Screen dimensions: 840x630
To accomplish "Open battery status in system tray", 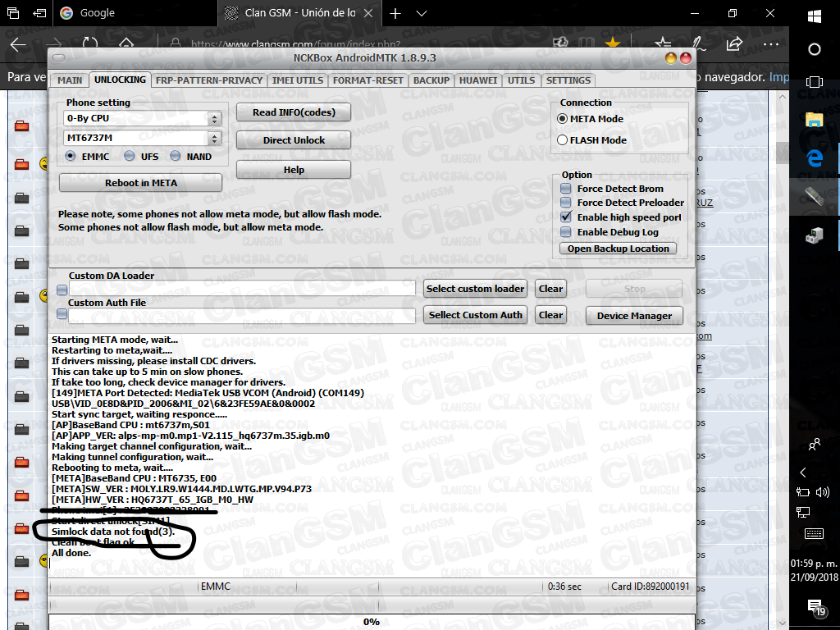I will pos(802,492).
